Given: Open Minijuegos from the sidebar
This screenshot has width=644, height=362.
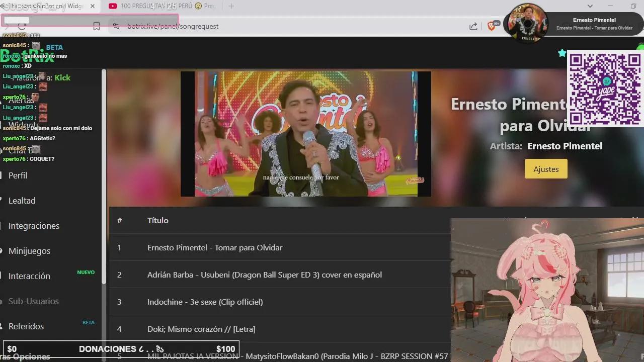Looking at the screenshot, I should 29,251.
